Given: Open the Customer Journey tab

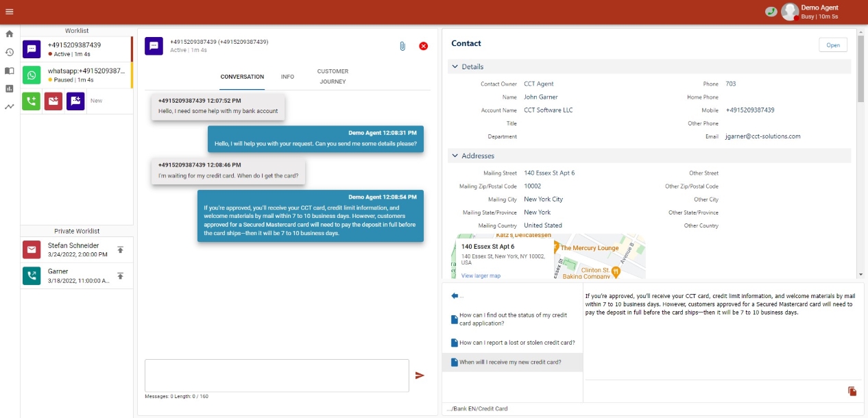Looking at the screenshot, I should (x=333, y=77).
